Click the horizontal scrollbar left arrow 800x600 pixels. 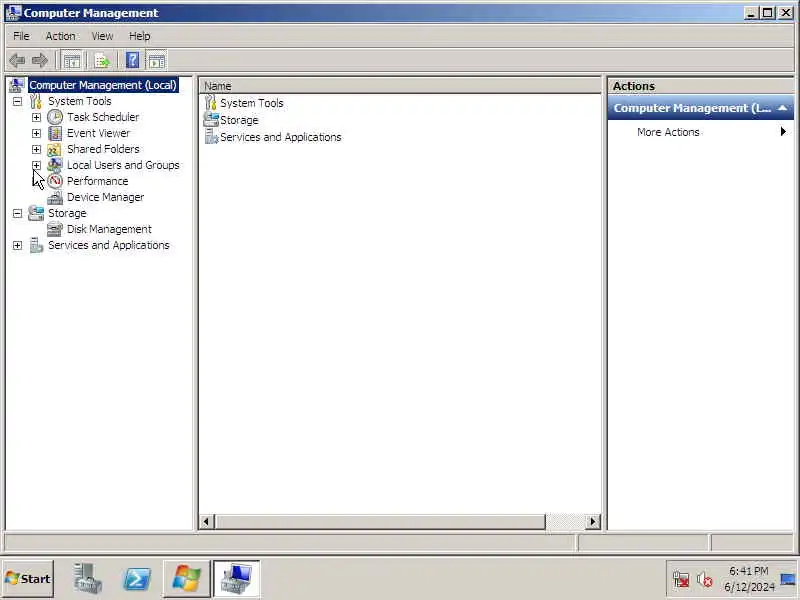(x=206, y=521)
